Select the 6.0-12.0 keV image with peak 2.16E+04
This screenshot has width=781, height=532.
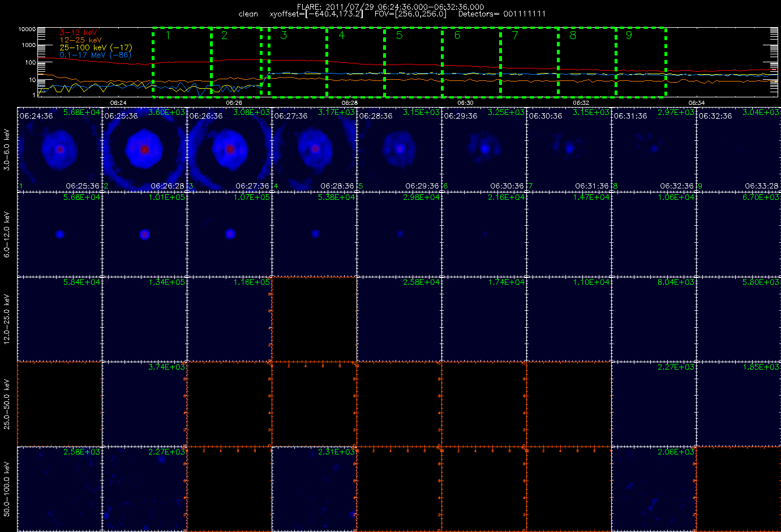tap(484, 234)
